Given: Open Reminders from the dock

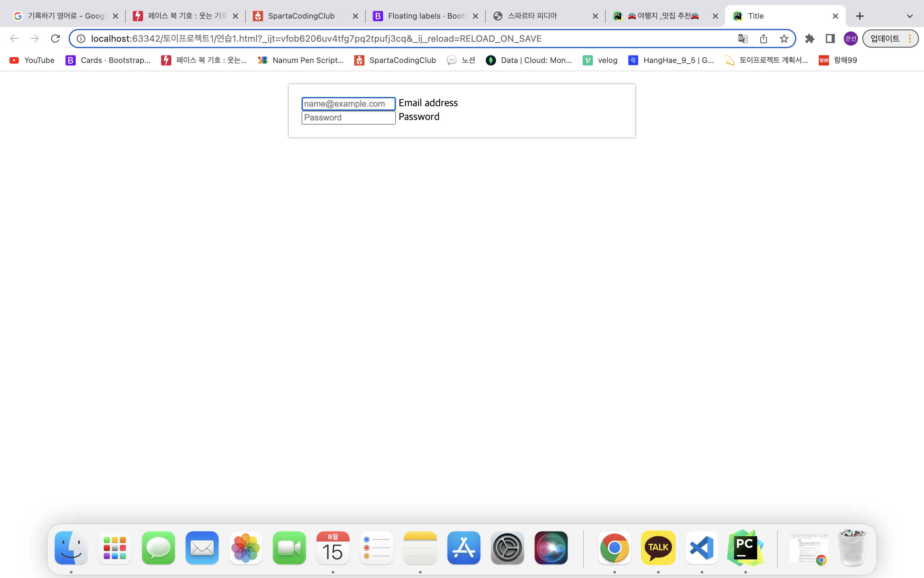Looking at the screenshot, I should tap(376, 548).
